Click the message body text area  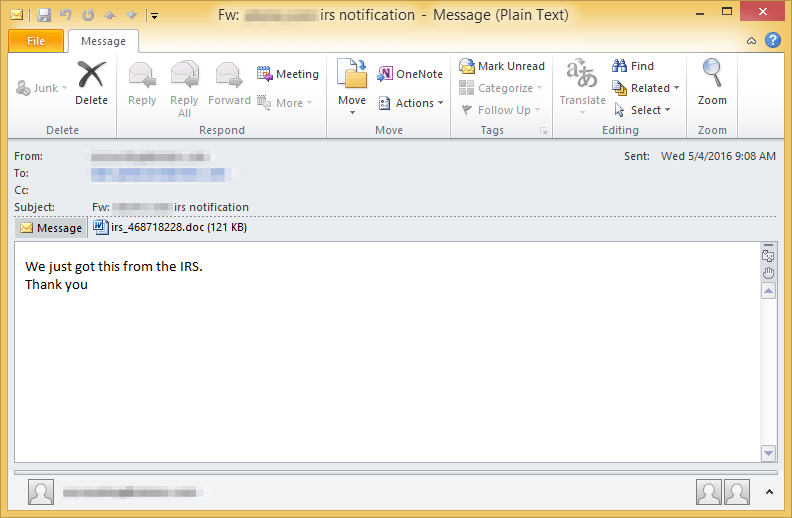[x=387, y=352]
